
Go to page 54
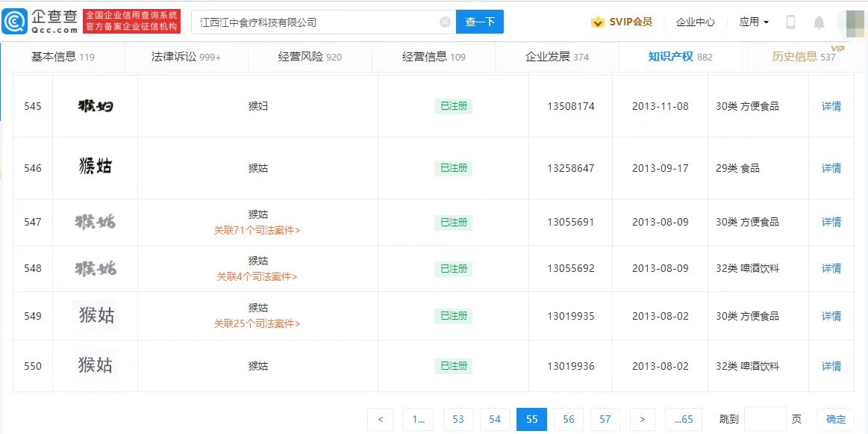point(495,419)
